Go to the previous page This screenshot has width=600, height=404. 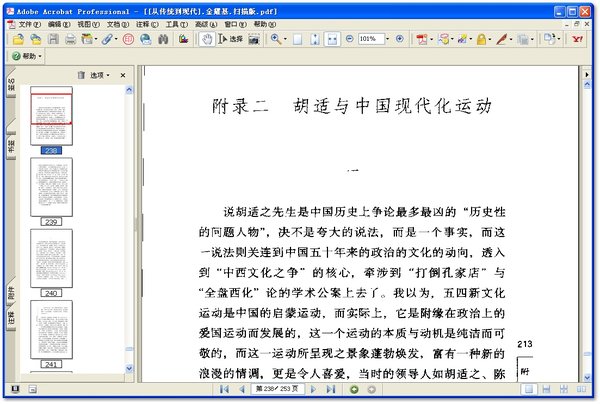click(x=242, y=389)
